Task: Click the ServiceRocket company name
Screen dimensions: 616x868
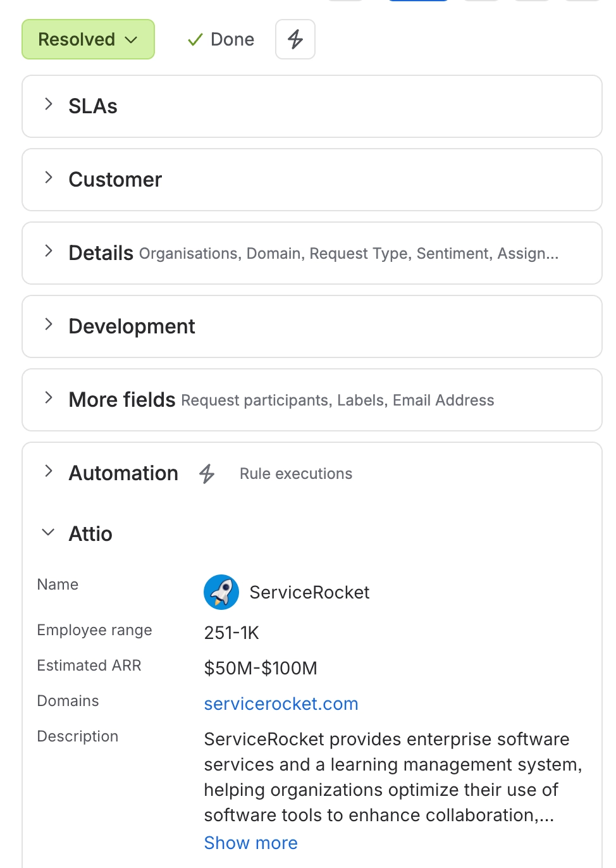Action: (309, 592)
